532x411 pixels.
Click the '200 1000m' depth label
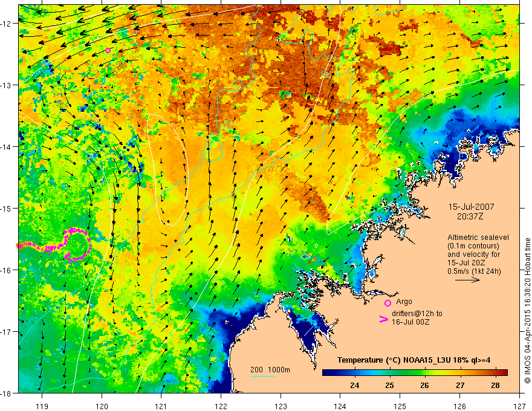[x=270, y=370]
